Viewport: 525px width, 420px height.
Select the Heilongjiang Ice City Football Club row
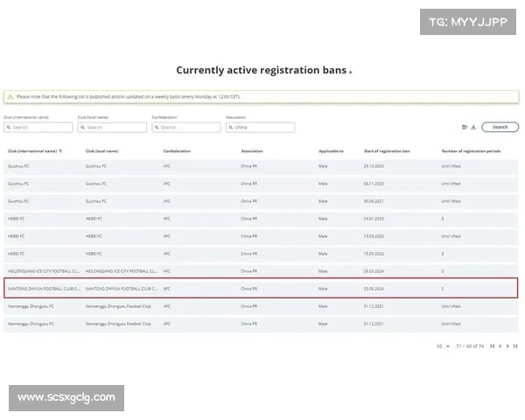pos(261,270)
